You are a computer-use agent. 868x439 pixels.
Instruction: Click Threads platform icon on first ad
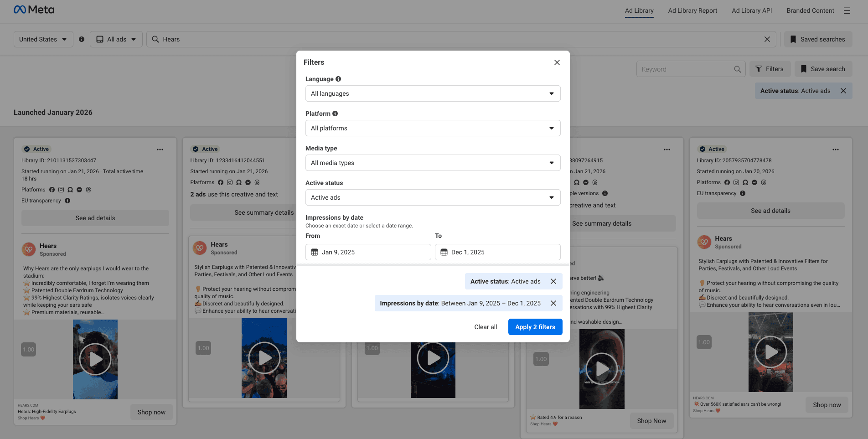point(88,190)
